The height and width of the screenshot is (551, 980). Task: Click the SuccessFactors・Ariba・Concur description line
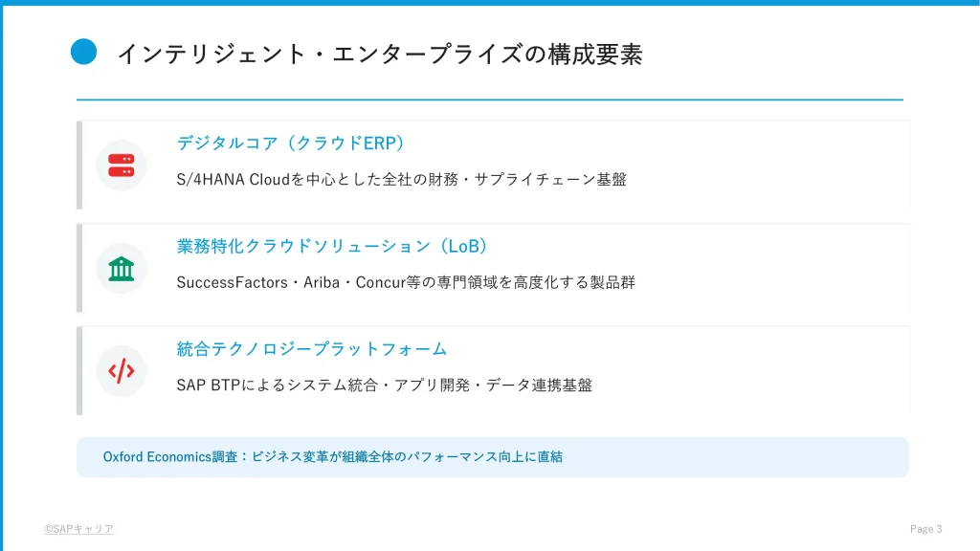[406, 282]
